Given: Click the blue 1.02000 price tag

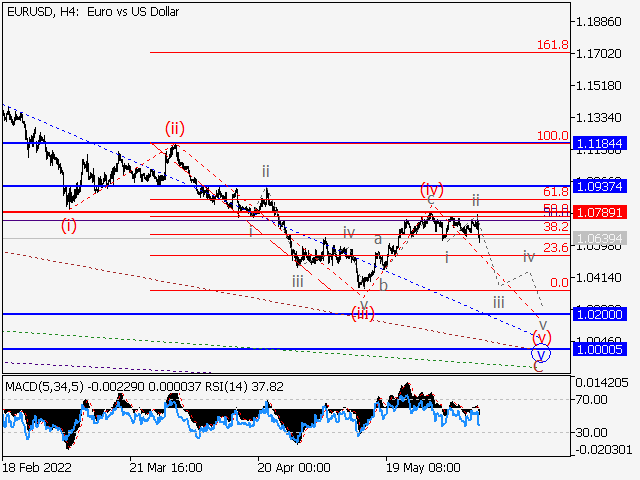Looking at the screenshot, I should point(600,314).
